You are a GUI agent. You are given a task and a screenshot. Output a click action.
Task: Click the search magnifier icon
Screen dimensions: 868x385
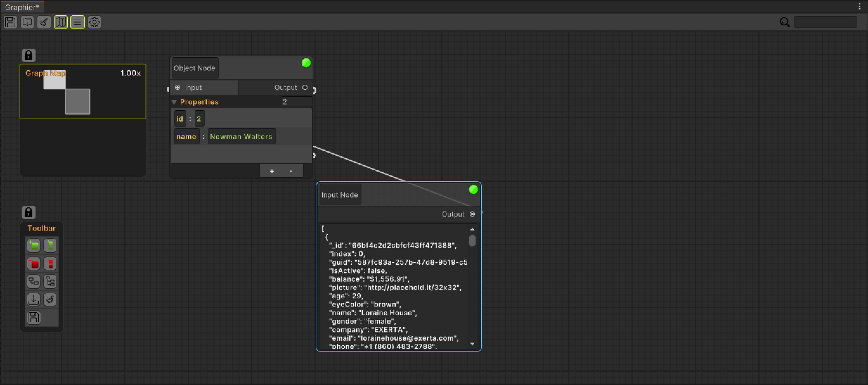[784, 22]
